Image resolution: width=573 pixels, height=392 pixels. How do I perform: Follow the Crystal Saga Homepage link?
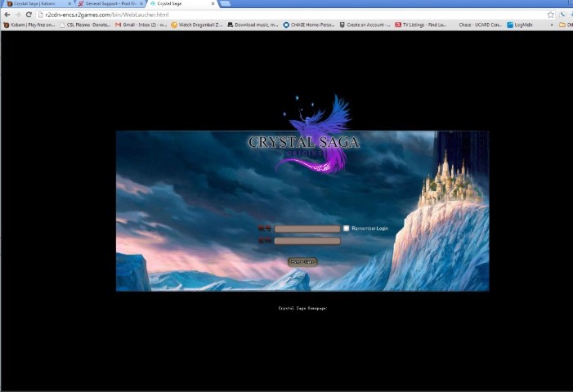302,308
